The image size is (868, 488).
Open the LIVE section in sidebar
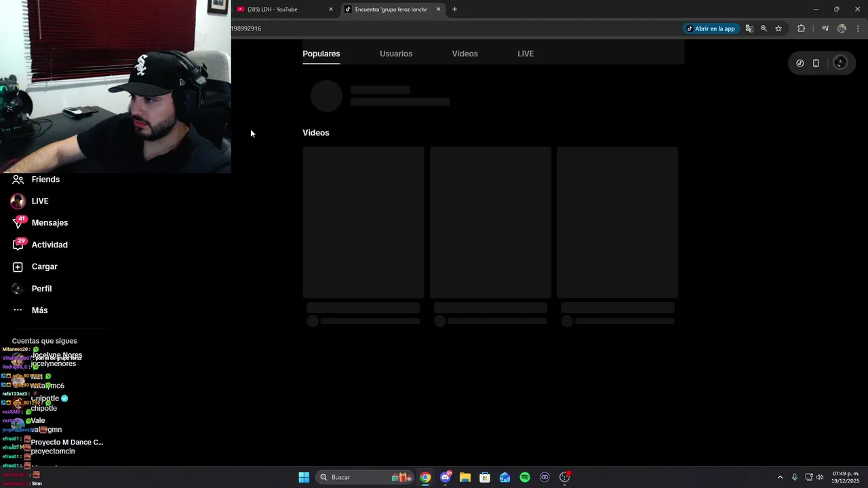[x=30, y=201]
